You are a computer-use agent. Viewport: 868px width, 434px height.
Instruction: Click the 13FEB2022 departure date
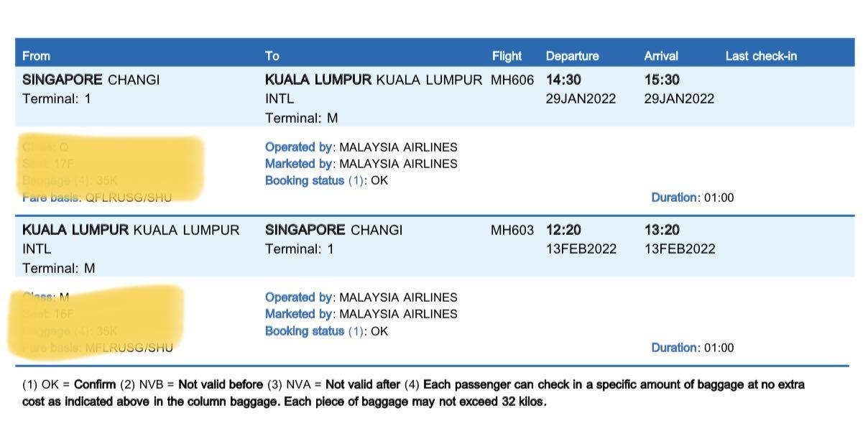click(581, 249)
